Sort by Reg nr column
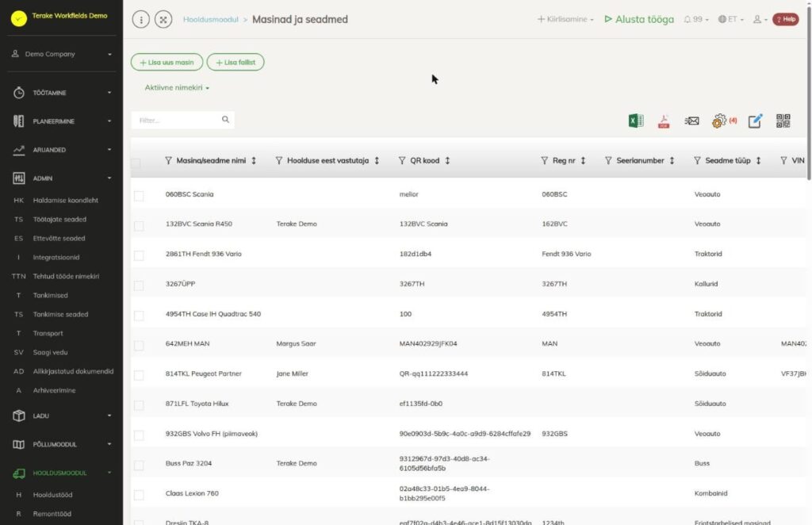The width and height of the screenshot is (812, 525). pos(583,160)
